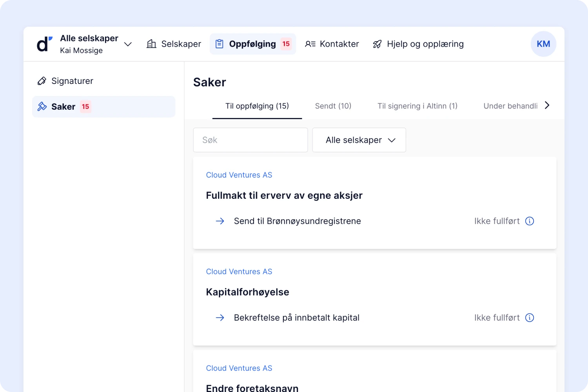Image resolution: width=588 pixels, height=392 pixels.
Task: Show more tabs with the right chevron
Action: point(547,105)
